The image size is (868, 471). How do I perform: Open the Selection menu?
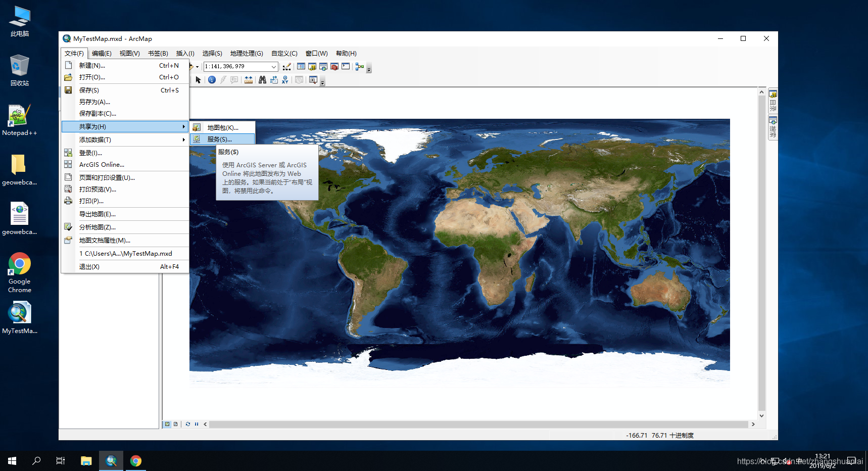212,54
